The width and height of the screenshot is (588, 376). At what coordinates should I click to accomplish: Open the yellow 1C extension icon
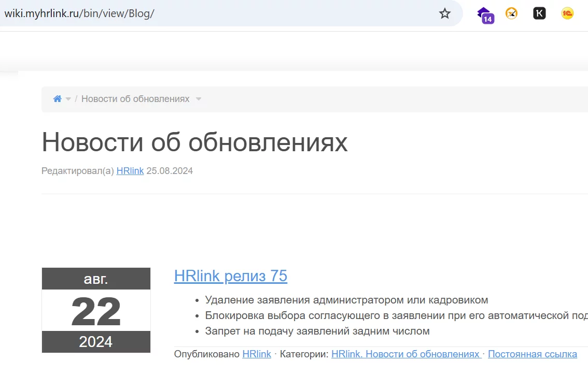pos(567,13)
